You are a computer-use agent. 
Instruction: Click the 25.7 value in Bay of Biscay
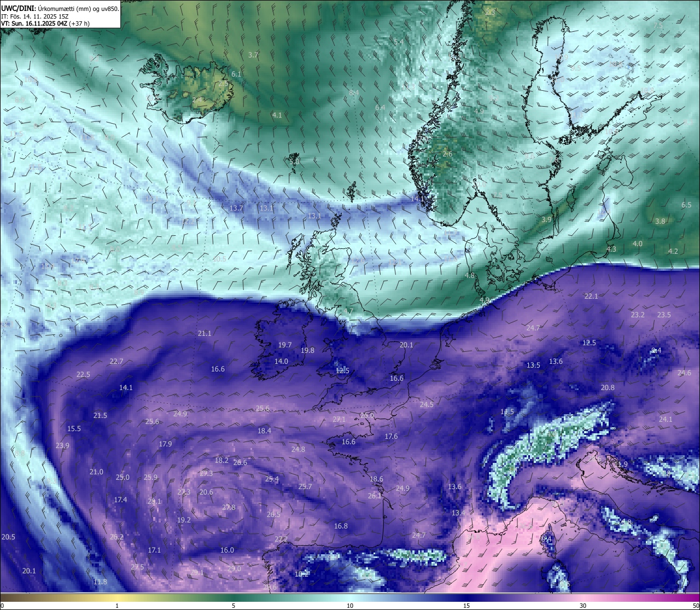(x=305, y=487)
